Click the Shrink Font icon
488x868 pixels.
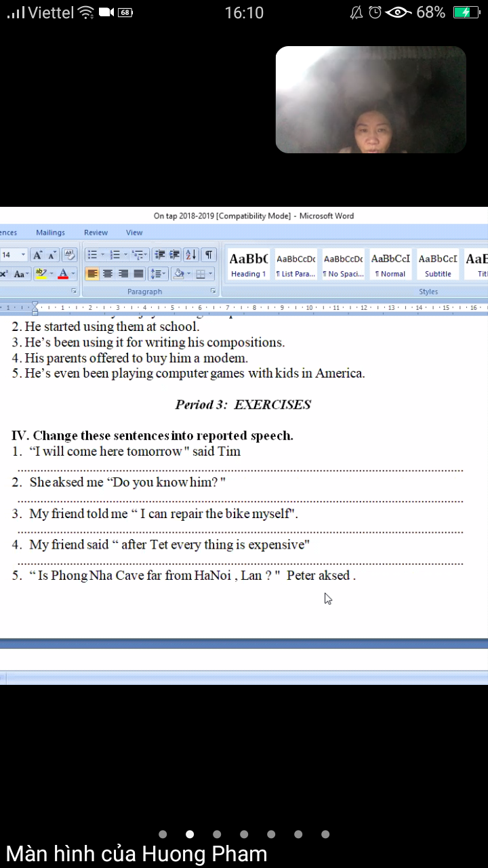(52, 255)
